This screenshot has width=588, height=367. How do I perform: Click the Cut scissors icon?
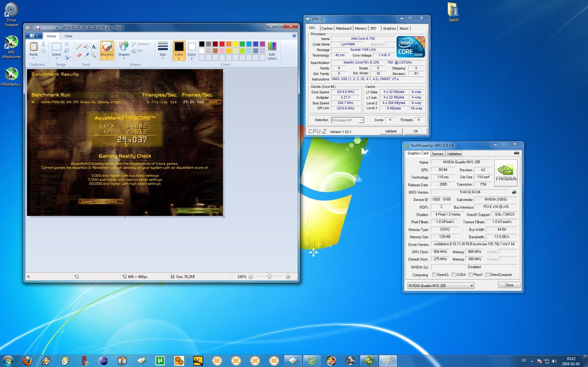coord(43,44)
